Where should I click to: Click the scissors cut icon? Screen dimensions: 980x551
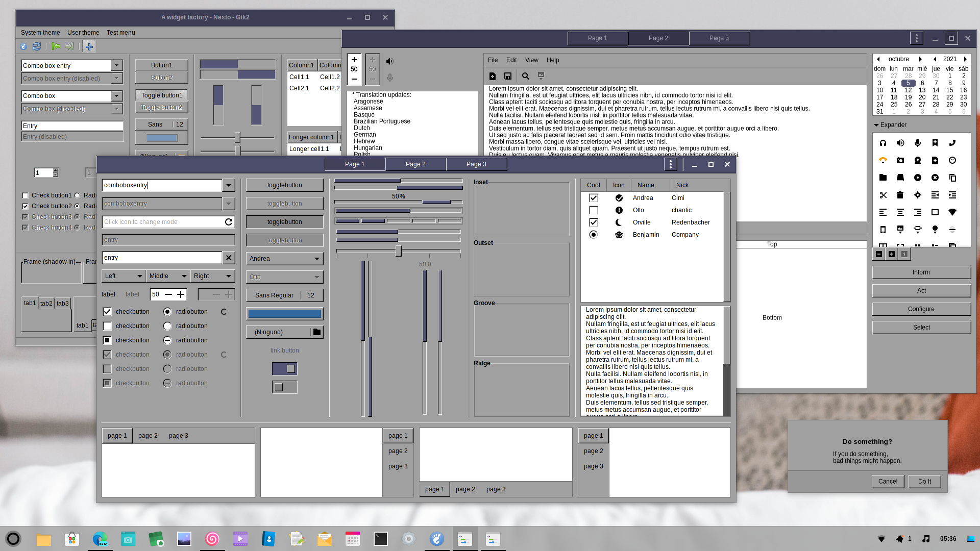click(x=883, y=195)
